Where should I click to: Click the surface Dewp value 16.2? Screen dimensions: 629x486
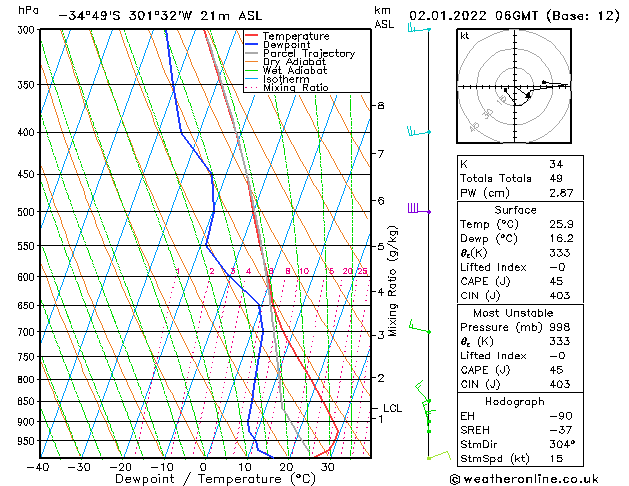[561, 239]
